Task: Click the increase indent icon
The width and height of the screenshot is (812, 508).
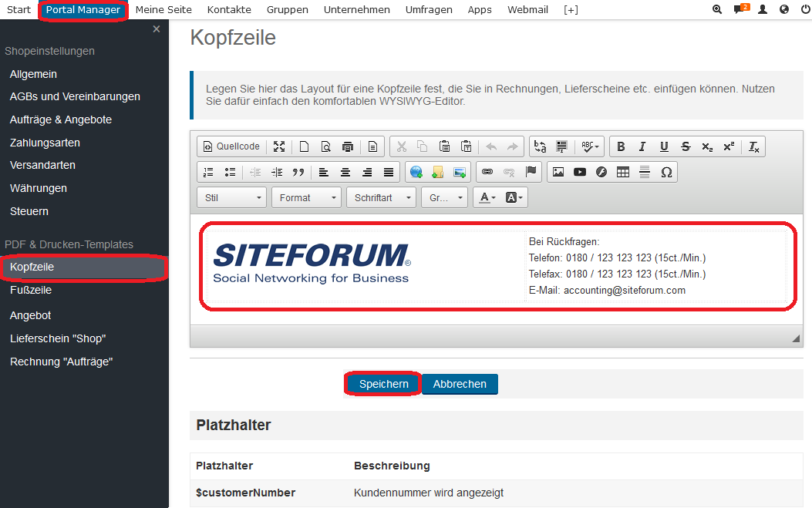Action: pyautogui.click(x=277, y=173)
